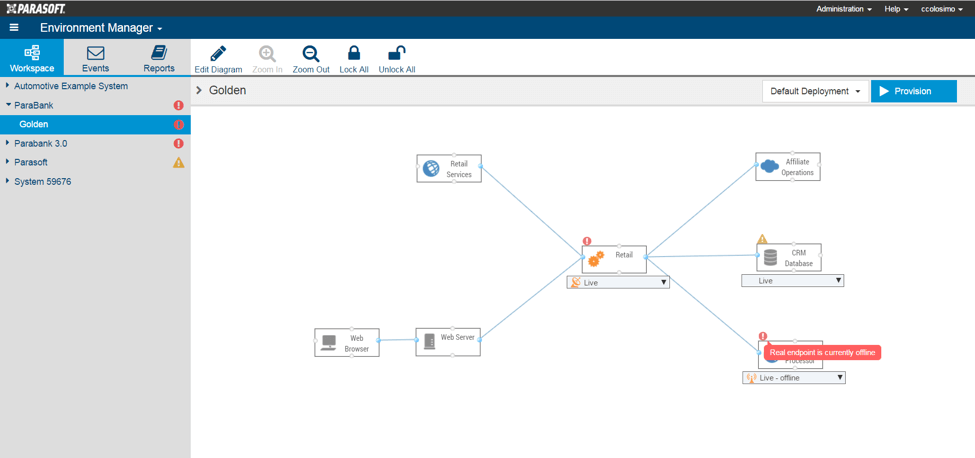
Task: Click Parabank 3.0 red error indicator
Action: coord(178,144)
